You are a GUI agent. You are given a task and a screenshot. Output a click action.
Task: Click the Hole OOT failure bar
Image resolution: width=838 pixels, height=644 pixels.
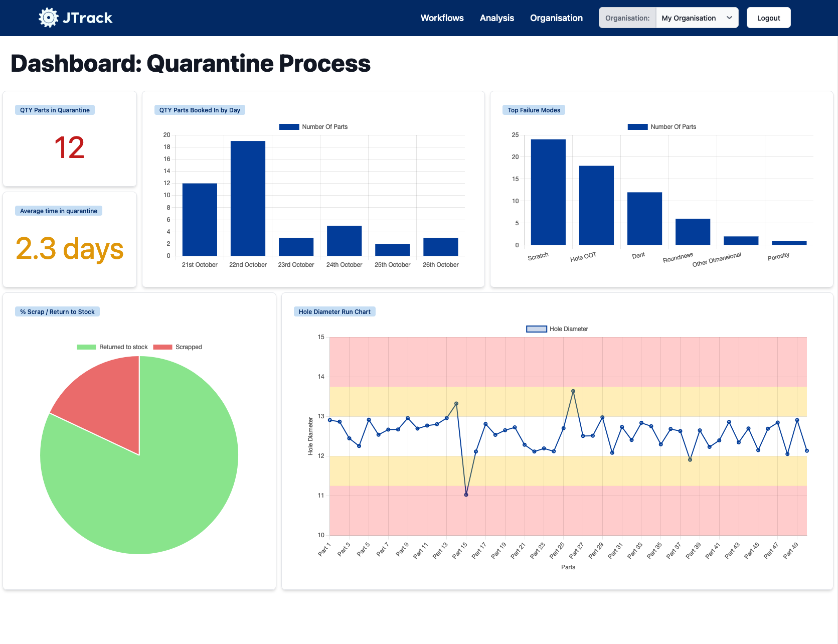(x=596, y=205)
